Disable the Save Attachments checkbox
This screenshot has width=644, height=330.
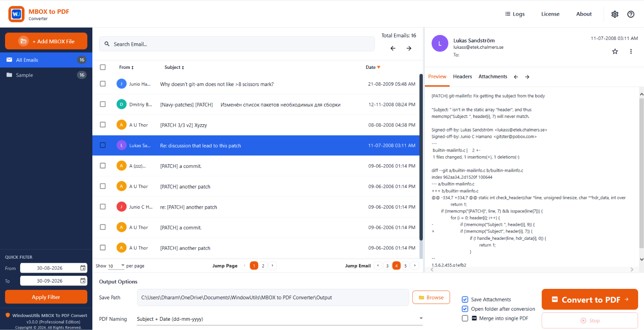tap(465, 299)
